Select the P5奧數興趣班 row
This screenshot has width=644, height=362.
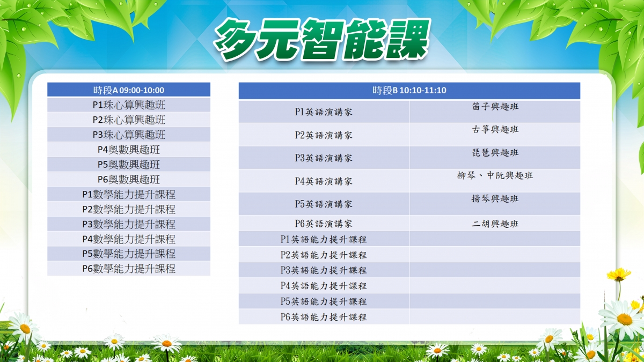click(129, 164)
